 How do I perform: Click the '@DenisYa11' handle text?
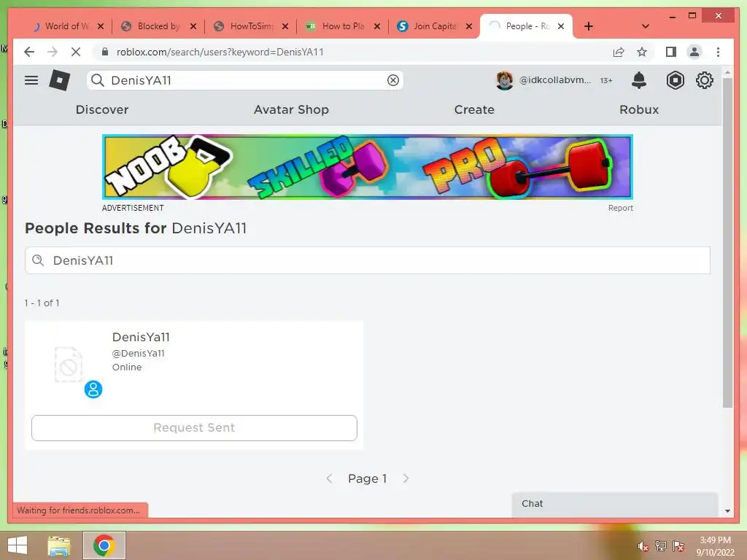[x=138, y=354]
